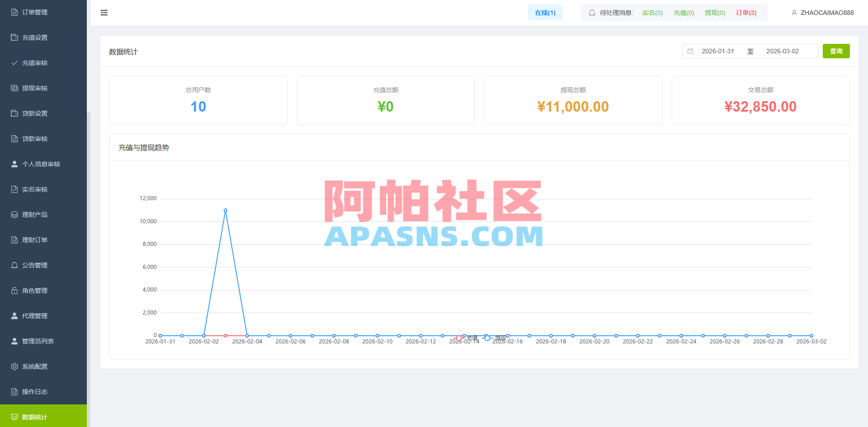Click 交易总额 value ¥32,850.00
The image size is (868, 427).
[760, 107]
